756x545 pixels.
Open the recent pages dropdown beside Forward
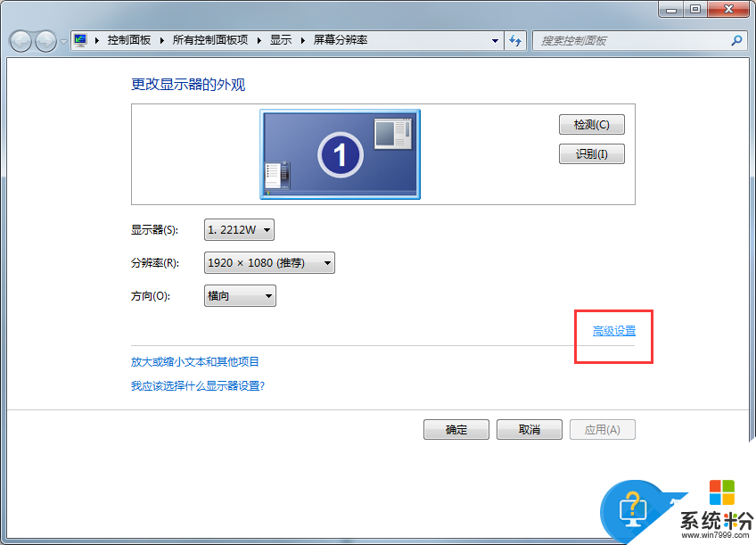click(63, 42)
